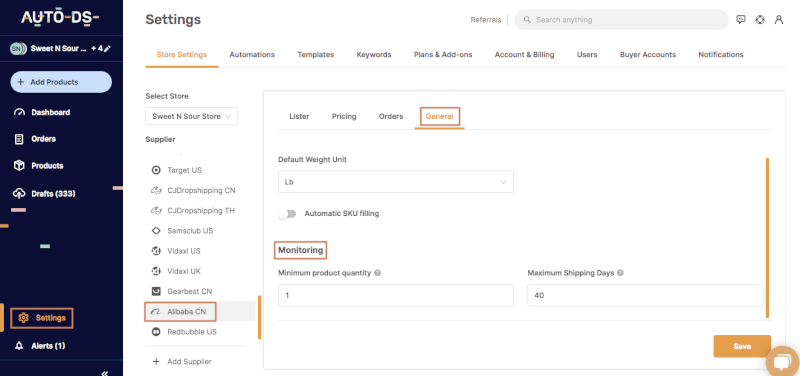Image resolution: width=800 pixels, height=376 pixels.
Task: Select the Pricing sub-tab
Action: (x=344, y=116)
